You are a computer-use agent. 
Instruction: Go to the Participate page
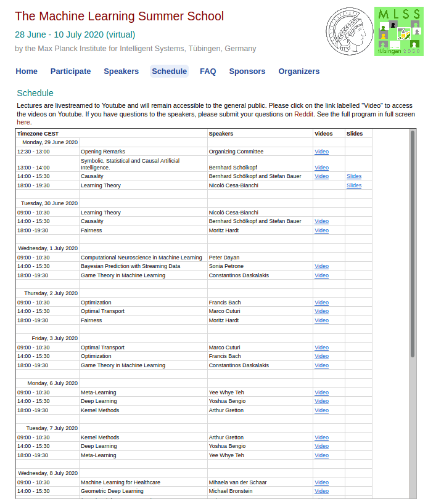70,71
